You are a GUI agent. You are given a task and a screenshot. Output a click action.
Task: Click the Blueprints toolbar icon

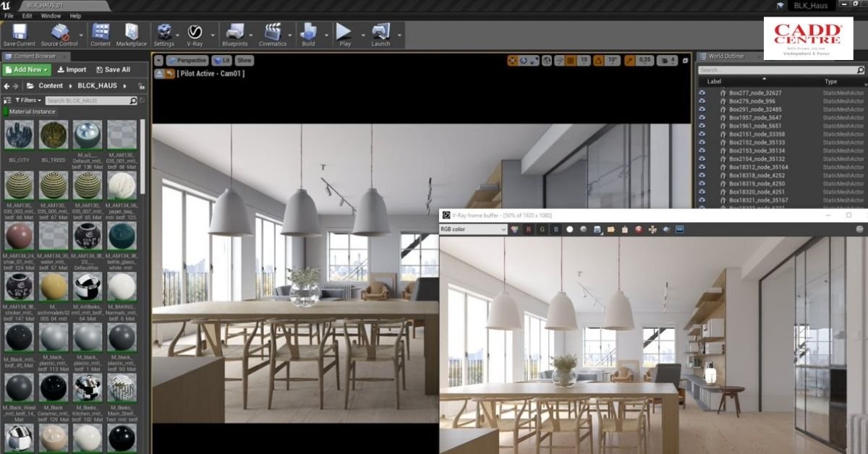click(x=234, y=32)
